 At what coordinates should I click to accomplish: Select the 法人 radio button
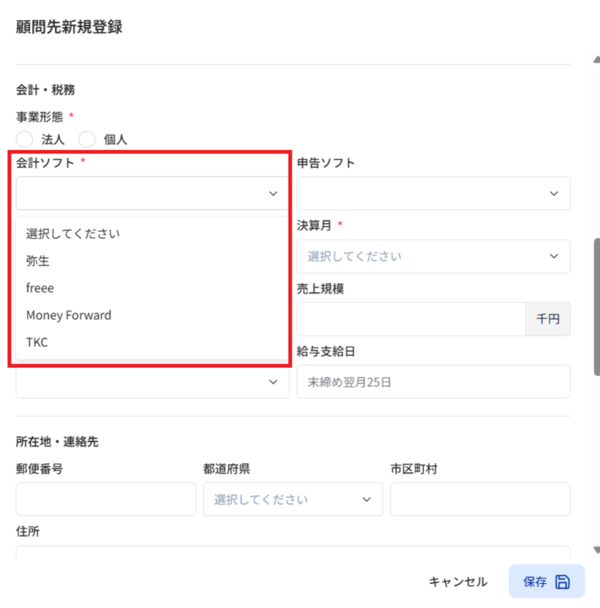click(x=24, y=139)
